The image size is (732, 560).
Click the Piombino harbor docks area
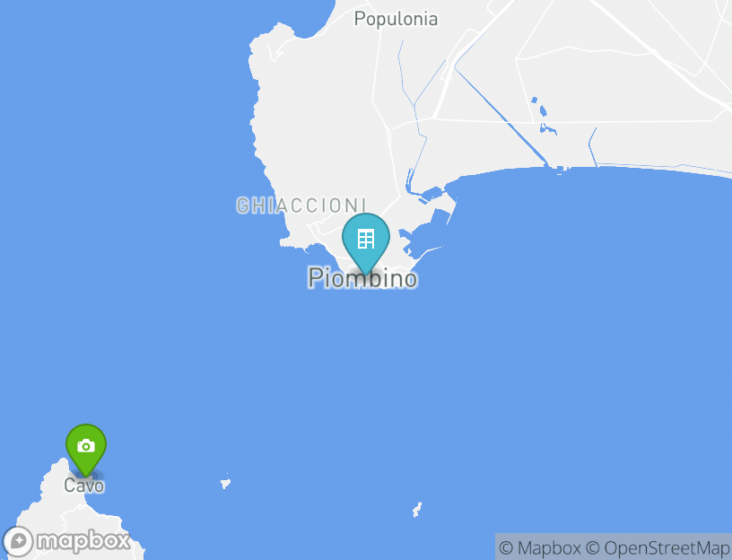(x=427, y=224)
